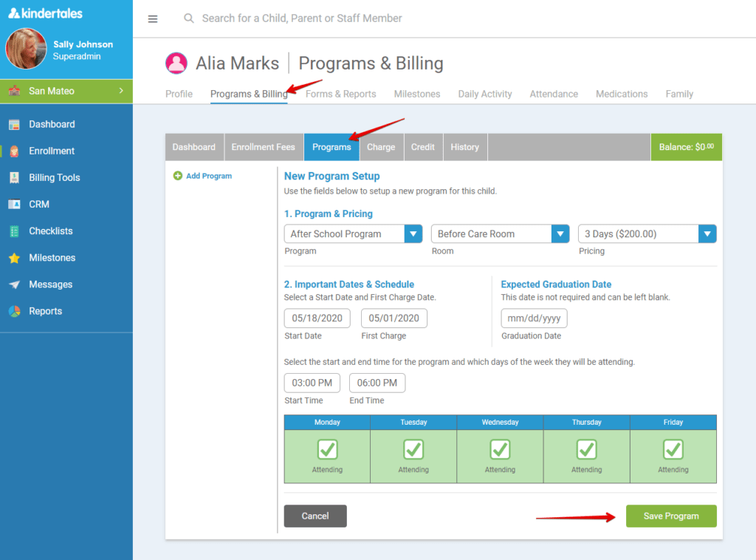Click the Start Date field
Viewport: 756px width, 560px height.
tap(317, 318)
